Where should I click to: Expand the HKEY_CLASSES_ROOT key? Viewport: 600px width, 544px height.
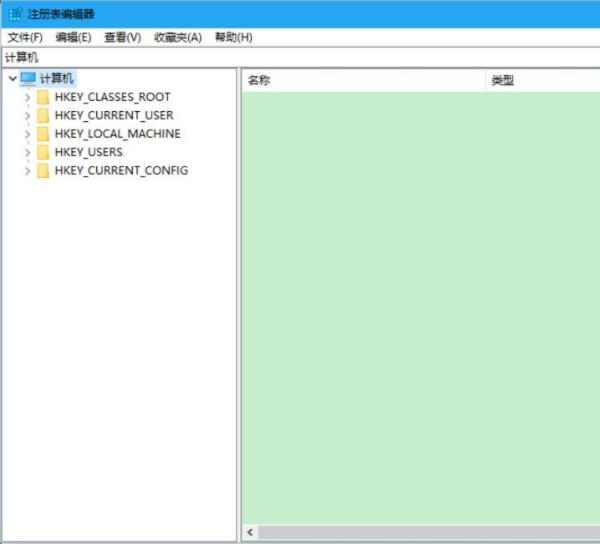point(27,98)
